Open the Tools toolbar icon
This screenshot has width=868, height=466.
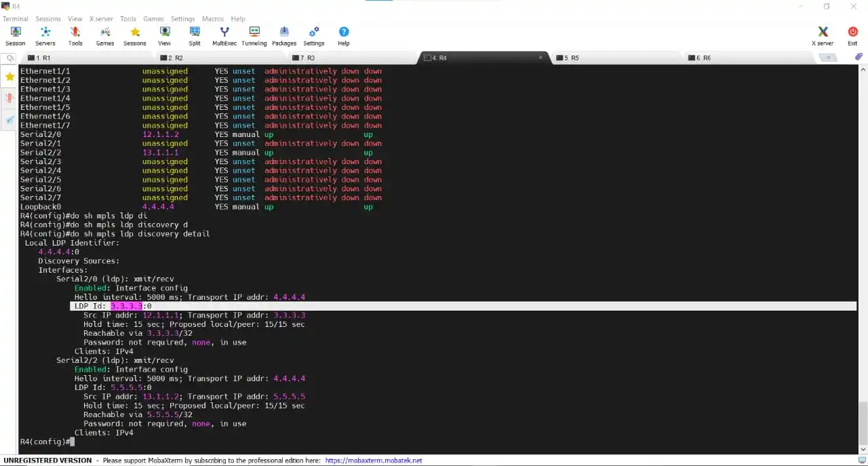[x=75, y=36]
